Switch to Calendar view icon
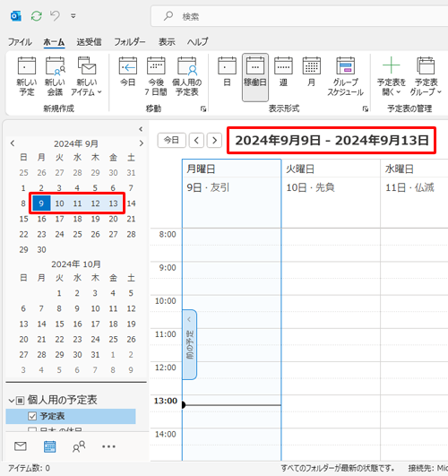The image size is (448, 476). [x=50, y=446]
